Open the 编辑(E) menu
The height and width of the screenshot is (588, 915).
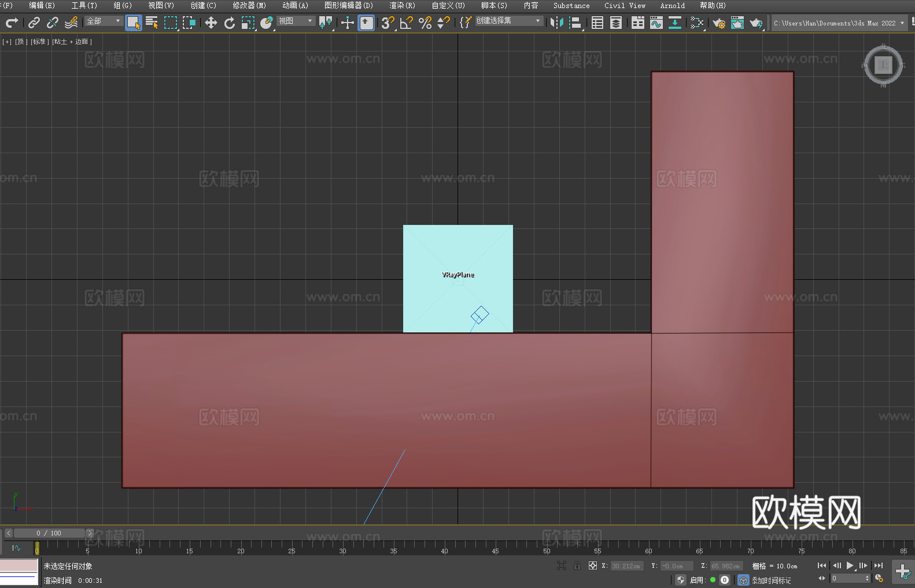tap(42, 5)
